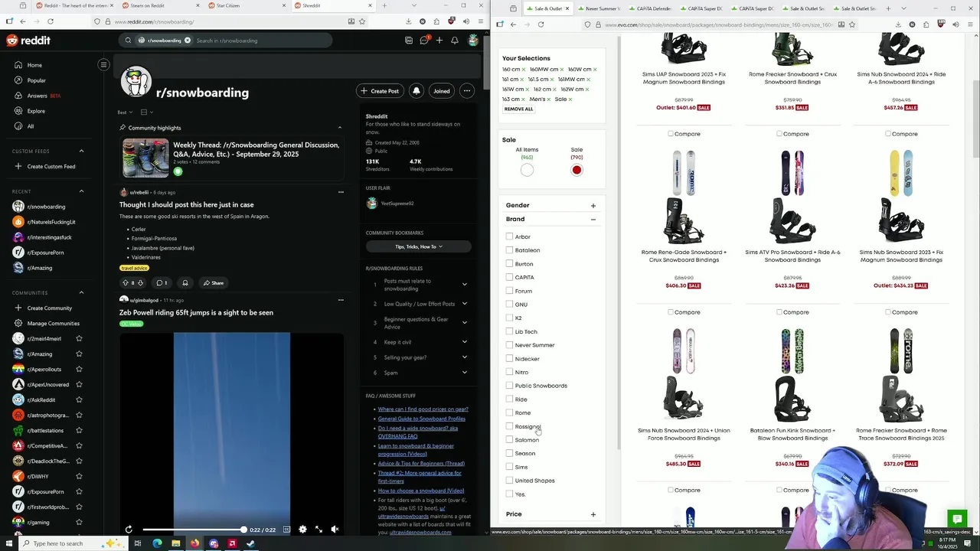Go to Popular in Reddit sidebar
980x551 pixels.
coord(37,80)
